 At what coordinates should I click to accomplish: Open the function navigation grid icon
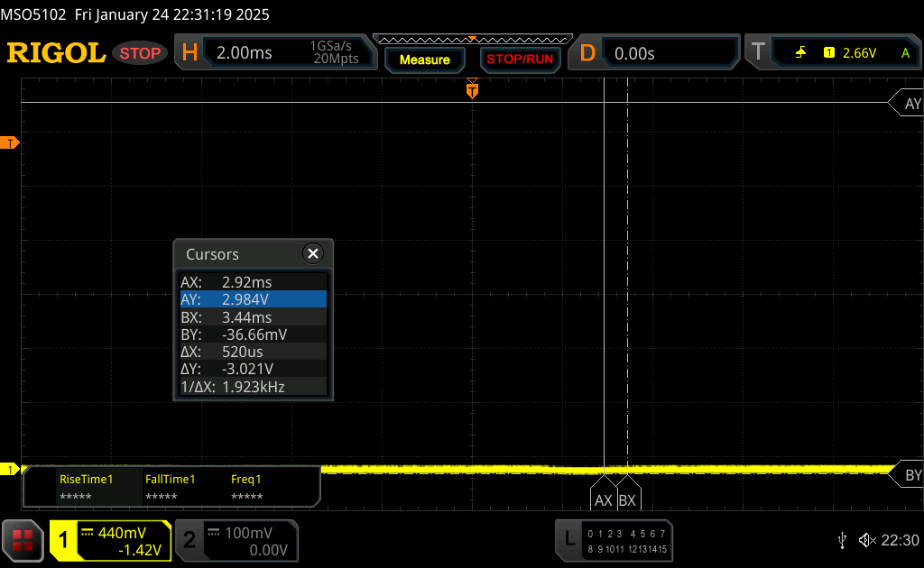coord(23,540)
